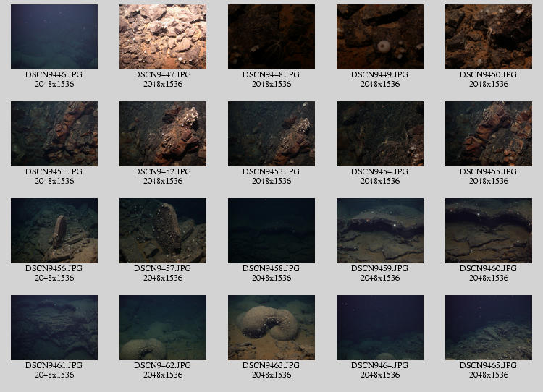Screen dimensions: 543x392
Task: Open the DSCN9451.JPG thumbnail
Action: click(54, 134)
